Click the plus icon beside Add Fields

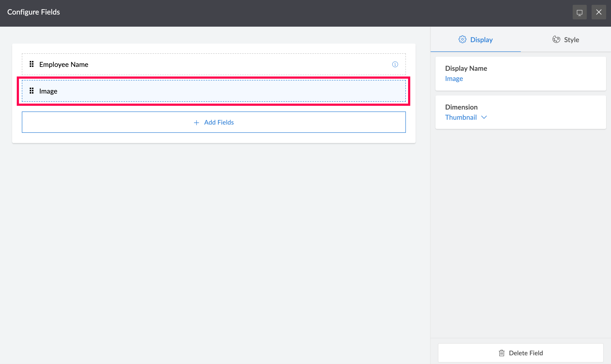196,122
